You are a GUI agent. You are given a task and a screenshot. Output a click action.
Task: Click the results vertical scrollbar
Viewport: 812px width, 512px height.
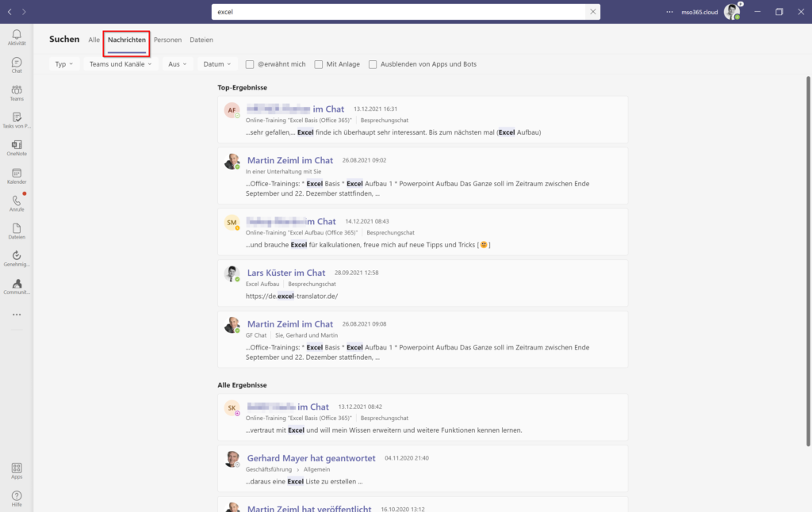tap(808, 262)
